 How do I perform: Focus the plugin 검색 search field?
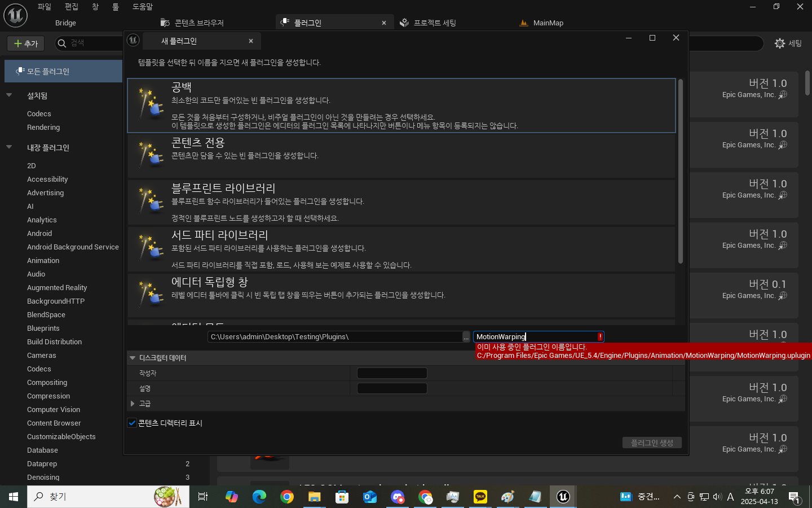click(90, 43)
